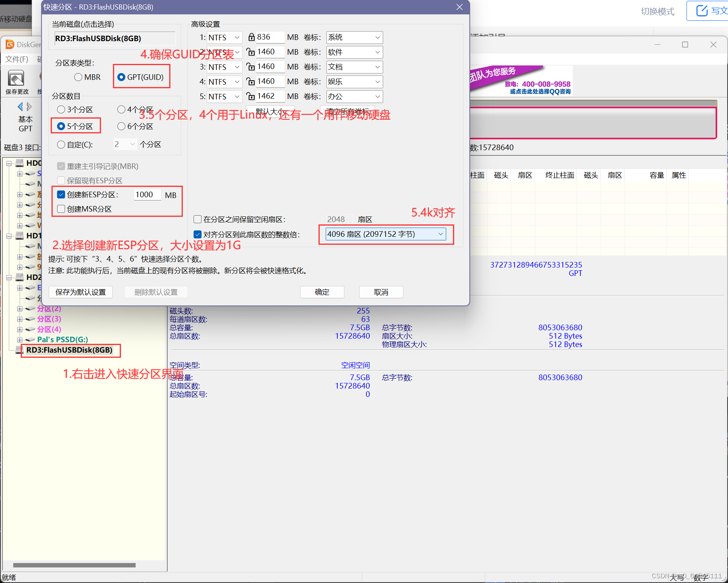Open partition 4 file system NTFS dropdown
The width and height of the screenshot is (728, 583).
(x=225, y=82)
